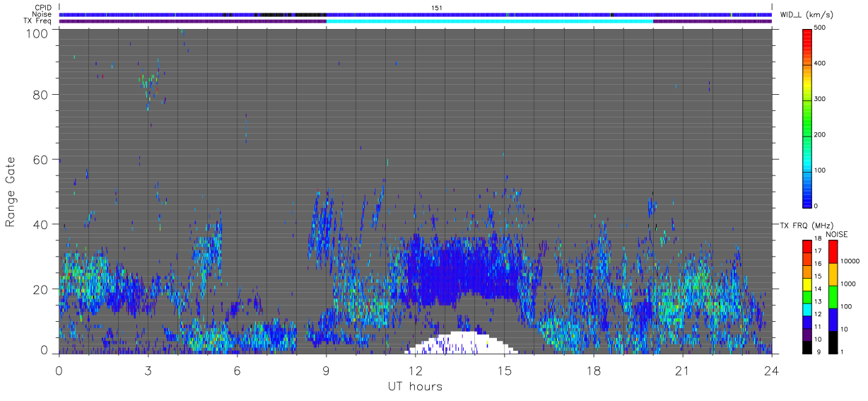Click the 'Range Gate' y-axis title
This screenshot has height=401, width=868.
pyautogui.click(x=11, y=191)
